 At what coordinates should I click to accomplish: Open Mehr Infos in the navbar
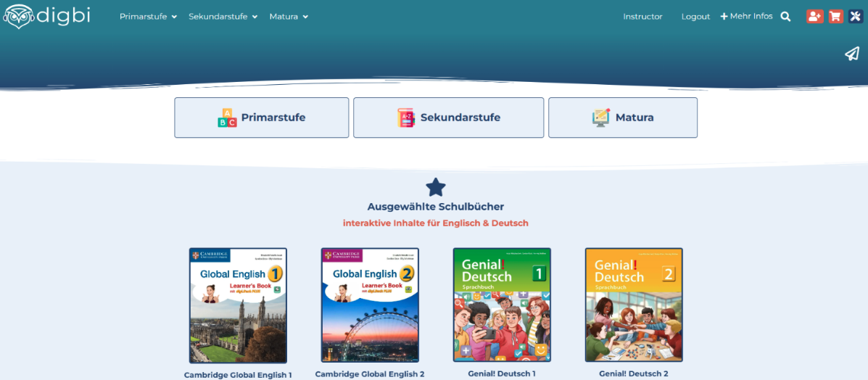coord(746,17)
